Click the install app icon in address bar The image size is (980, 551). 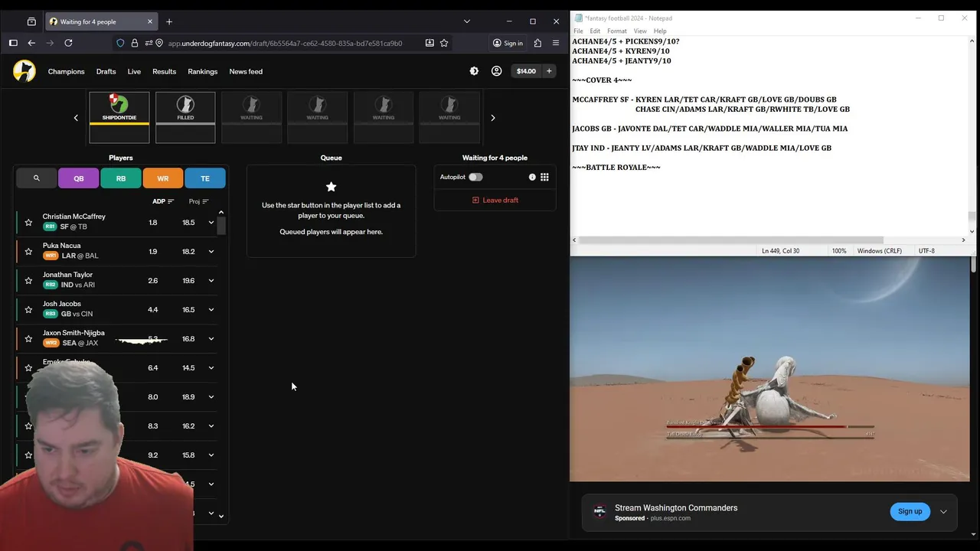[430, 43]
